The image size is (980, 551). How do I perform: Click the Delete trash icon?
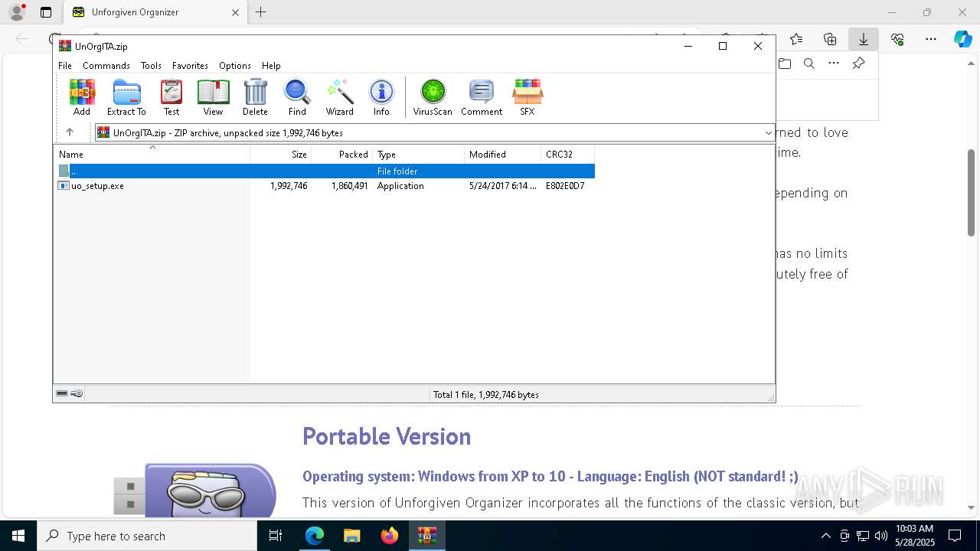255,97
